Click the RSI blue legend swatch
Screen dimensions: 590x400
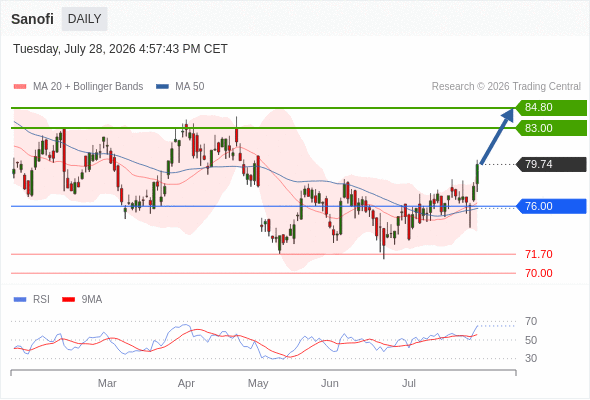click(20, 300)
